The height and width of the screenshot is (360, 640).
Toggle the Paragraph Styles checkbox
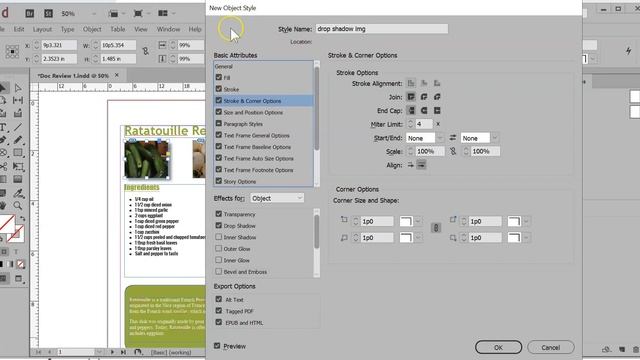[x=219, y=123]
